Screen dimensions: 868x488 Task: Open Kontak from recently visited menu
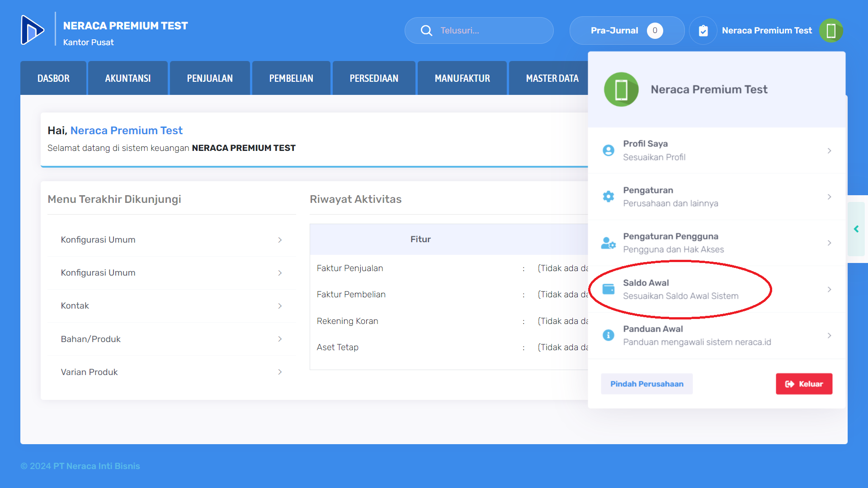[172, 306]
